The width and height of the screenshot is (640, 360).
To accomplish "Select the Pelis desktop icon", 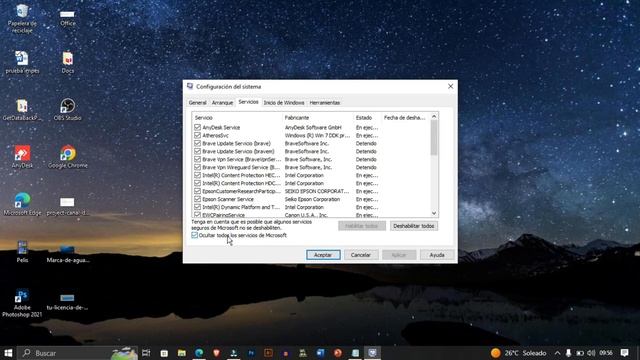I will click(22, 251).
